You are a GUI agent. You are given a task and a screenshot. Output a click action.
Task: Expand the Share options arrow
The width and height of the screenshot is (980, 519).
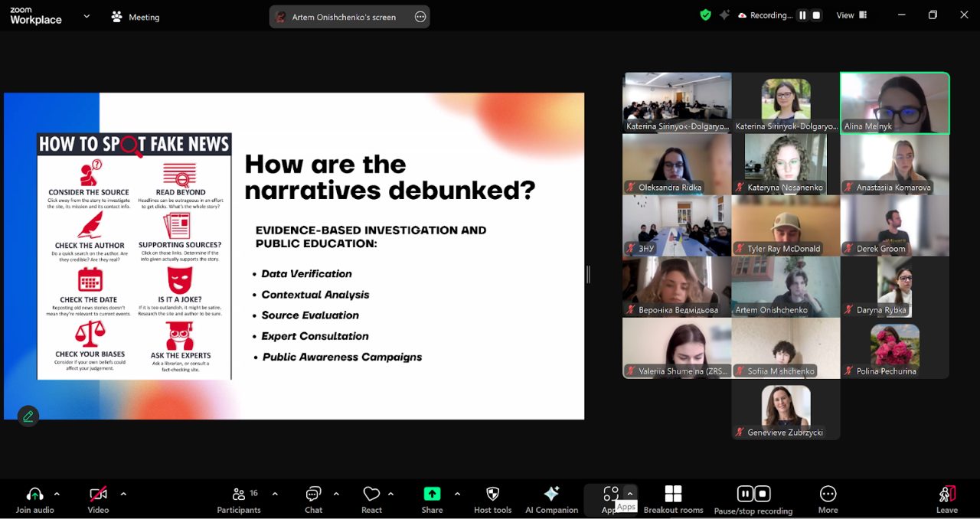tap(458, 494)
